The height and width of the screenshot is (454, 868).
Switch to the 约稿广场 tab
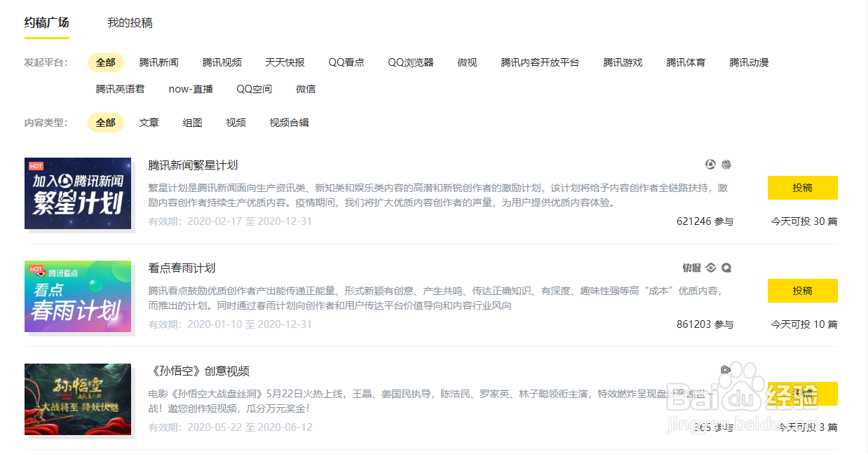click(47, 22)
